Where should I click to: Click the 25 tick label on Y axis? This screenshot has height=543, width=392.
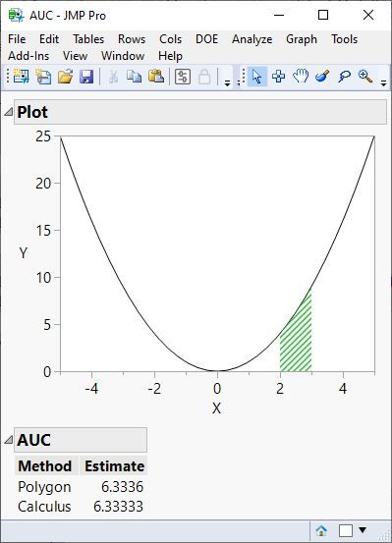(43, 136)
